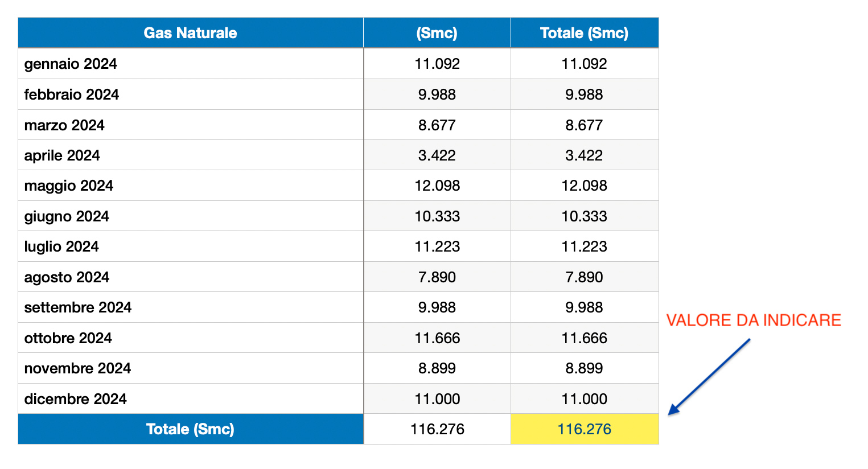The image size is (868, 469).
Task: Click the red 'VALORE DA INDICARE' annotation text
Action: click(x=754, y=320)
